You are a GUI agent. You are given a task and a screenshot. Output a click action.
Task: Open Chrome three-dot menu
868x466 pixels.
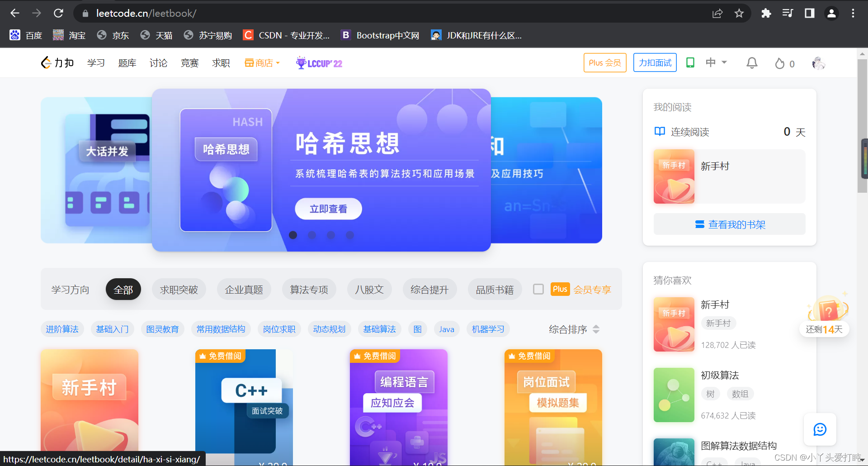pos(853,13)
